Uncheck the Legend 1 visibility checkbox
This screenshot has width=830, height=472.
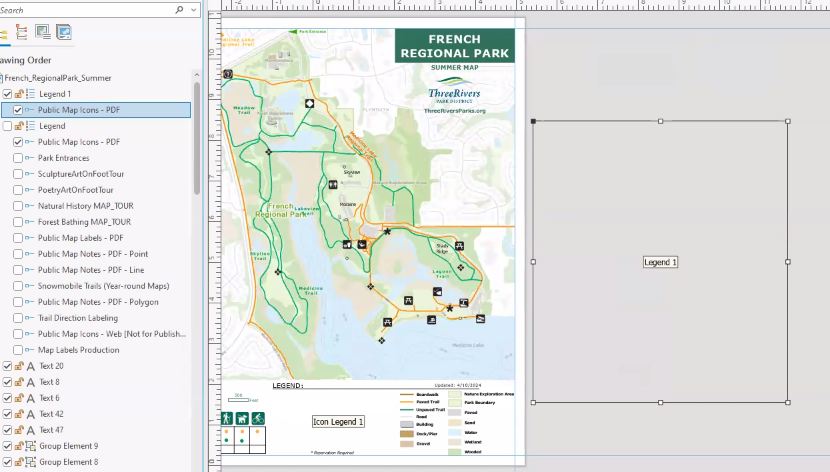click(8, 94)
